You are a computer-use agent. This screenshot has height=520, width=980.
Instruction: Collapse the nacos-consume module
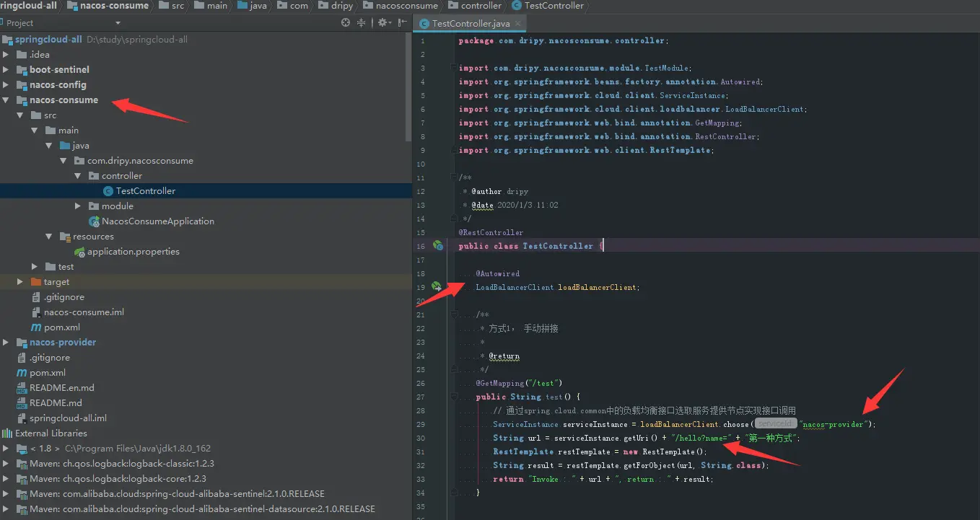pos(6,100)
